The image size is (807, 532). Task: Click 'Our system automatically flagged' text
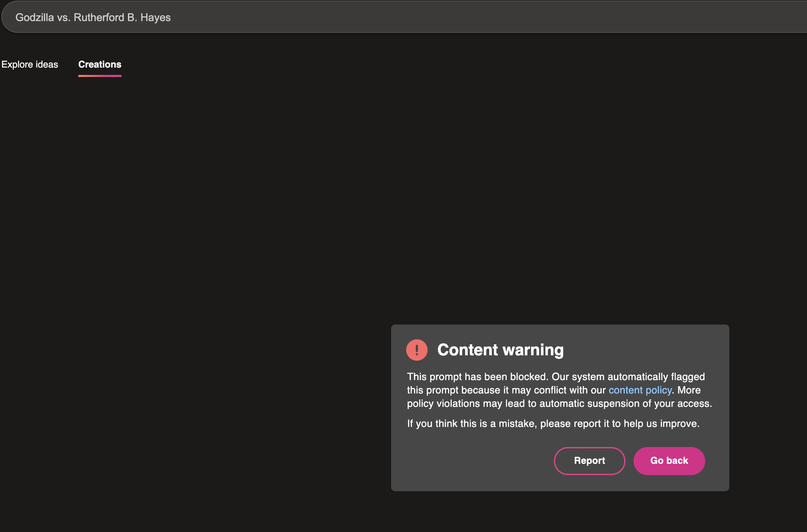[628, 377]
